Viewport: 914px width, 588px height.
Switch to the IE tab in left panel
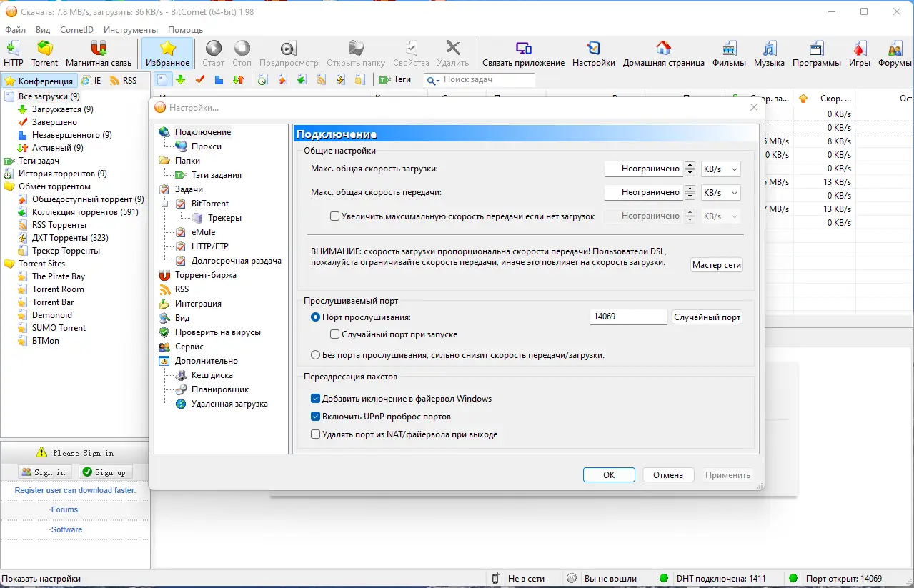coord(91,81)
